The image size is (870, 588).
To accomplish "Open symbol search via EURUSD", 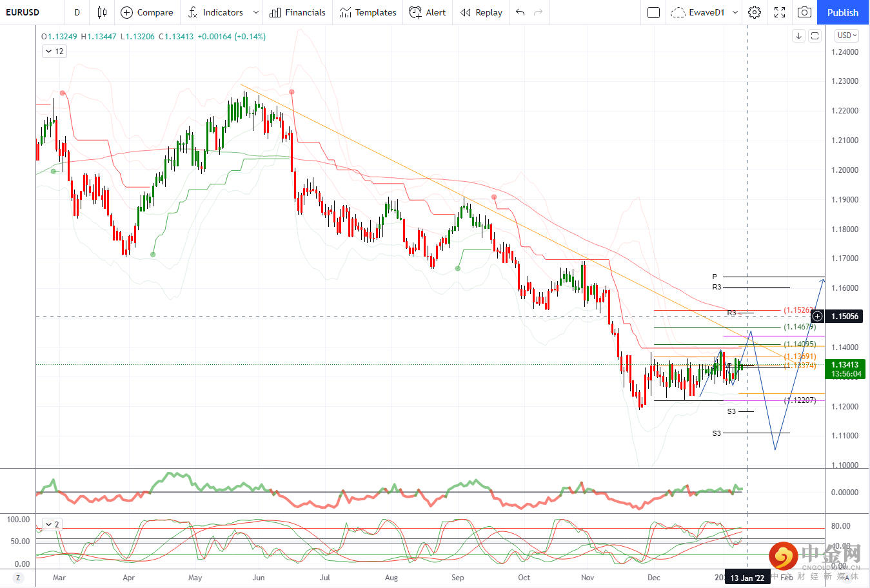I will tap(23, 12).
